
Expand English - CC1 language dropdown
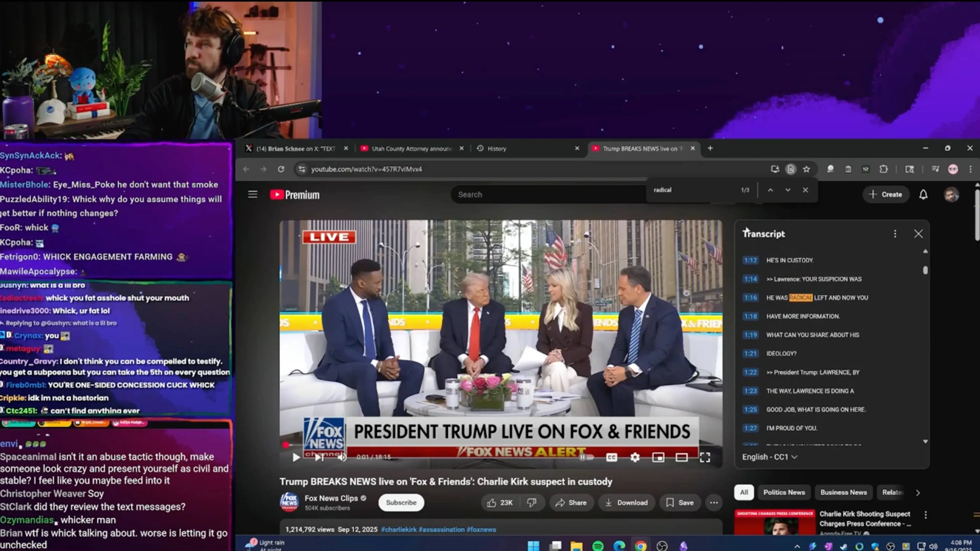point(769,457)
